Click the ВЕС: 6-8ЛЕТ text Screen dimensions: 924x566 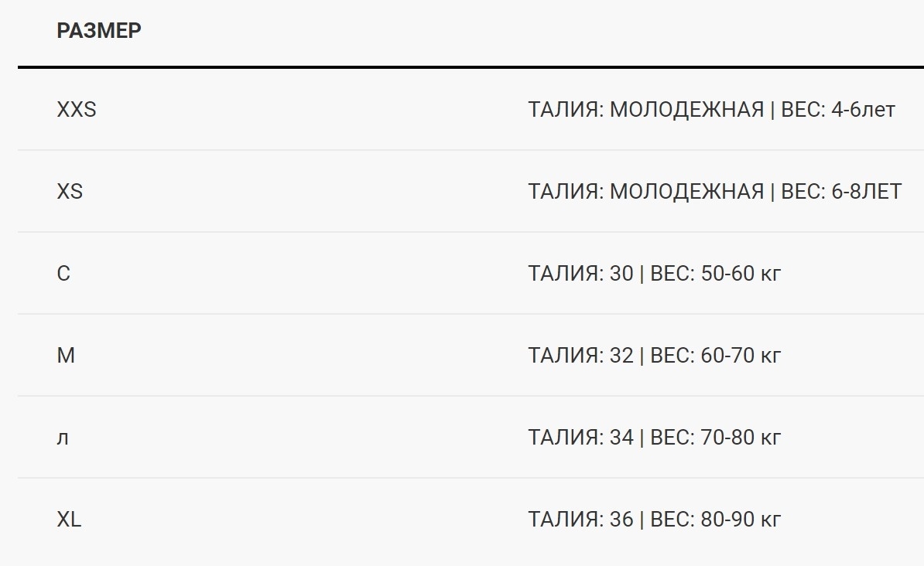(x=841, y=192)
